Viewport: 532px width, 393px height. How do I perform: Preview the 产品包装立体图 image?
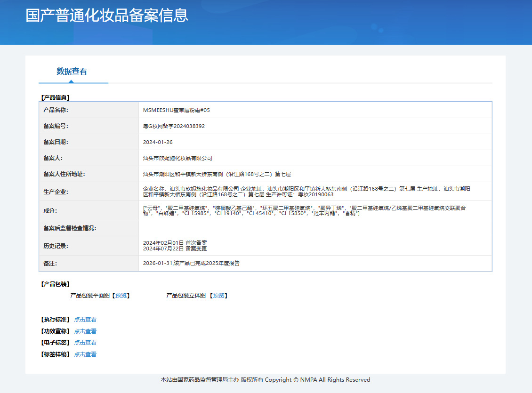[218, 296]
